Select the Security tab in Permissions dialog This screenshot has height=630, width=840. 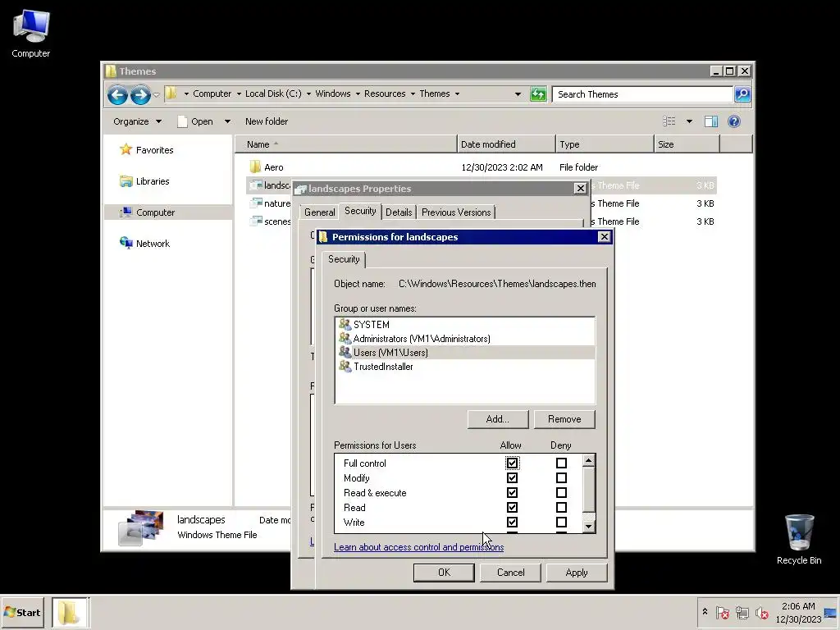[344, 259]
